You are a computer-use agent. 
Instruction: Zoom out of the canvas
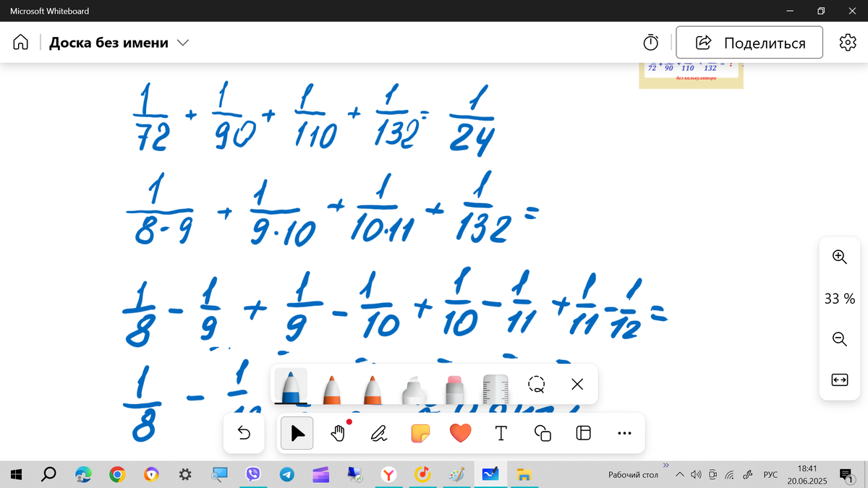(840, 339)
